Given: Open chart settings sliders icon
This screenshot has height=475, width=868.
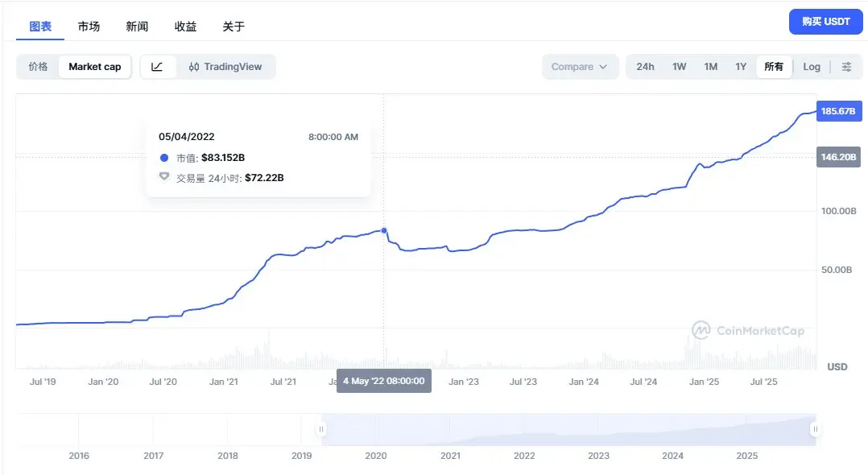Looking at the screenshot, I should [x=846, y=67].
